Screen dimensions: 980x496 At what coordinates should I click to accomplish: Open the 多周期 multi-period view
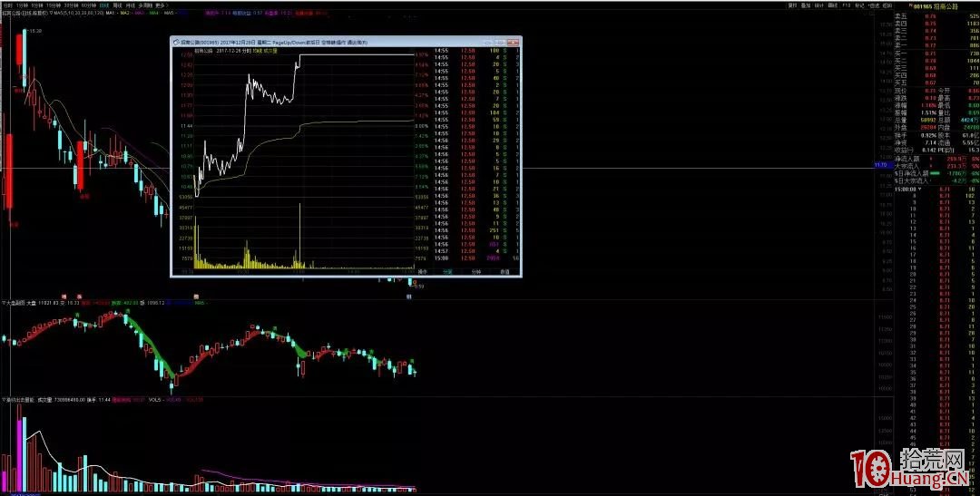145,5
